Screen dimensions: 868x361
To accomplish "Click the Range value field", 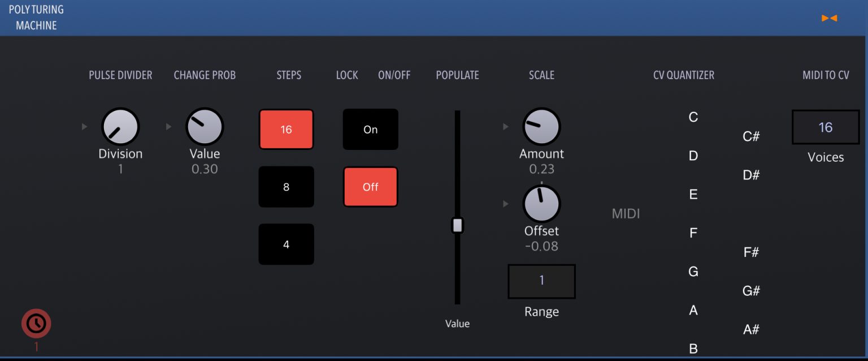I will click(x=541, y=281).
